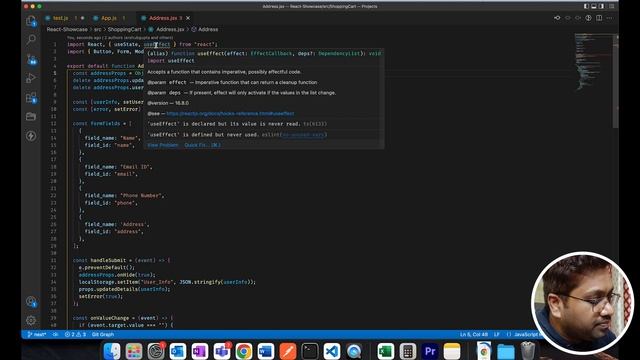
Task: Open the Run and Debug view
Action: click(x=31, y=78)
